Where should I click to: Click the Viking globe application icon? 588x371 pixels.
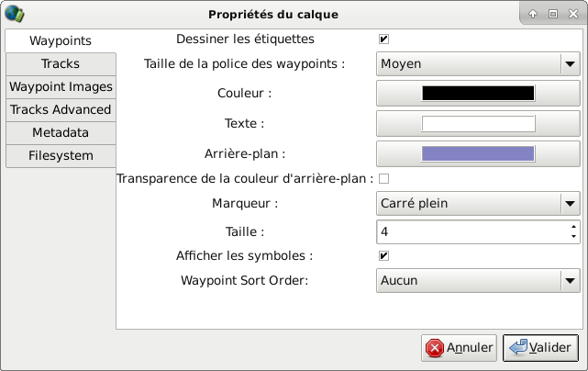click(x=15, y=14)
